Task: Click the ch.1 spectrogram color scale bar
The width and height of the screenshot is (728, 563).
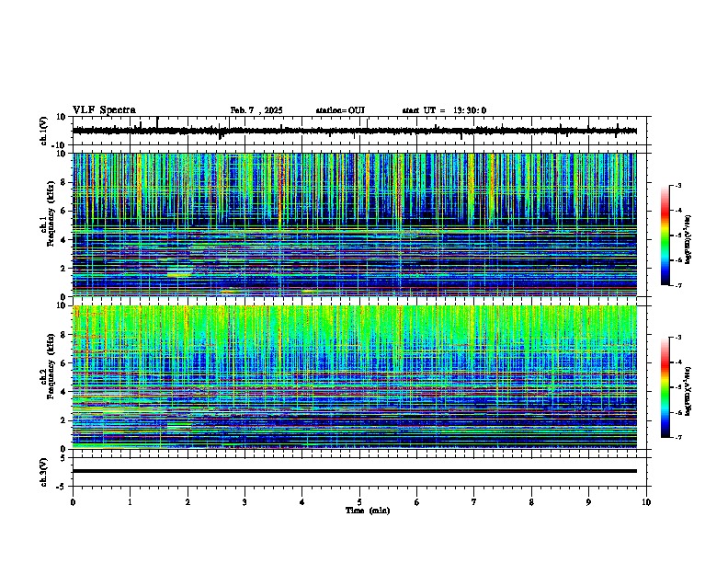Action: (665, 236)
